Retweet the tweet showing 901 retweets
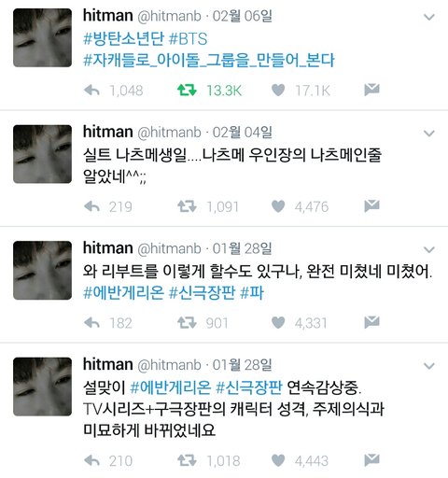Image resolution: width=448 pixels, height=478 pixels. (x=187, y=323)
